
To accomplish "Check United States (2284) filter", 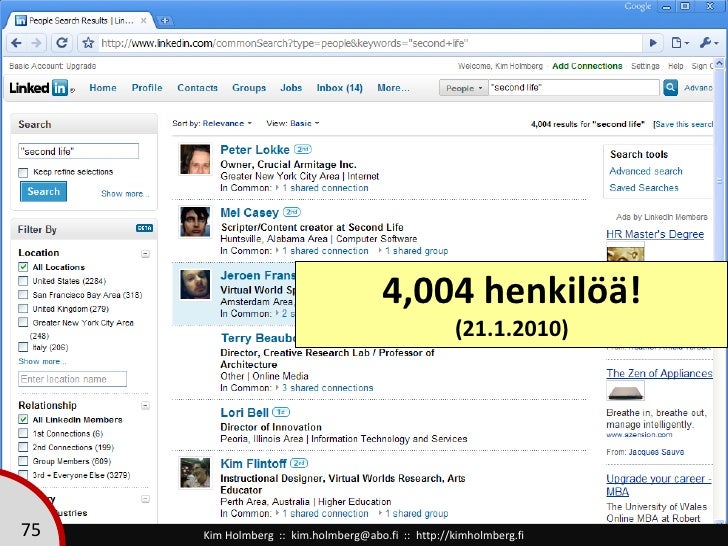I will (23, 281).
